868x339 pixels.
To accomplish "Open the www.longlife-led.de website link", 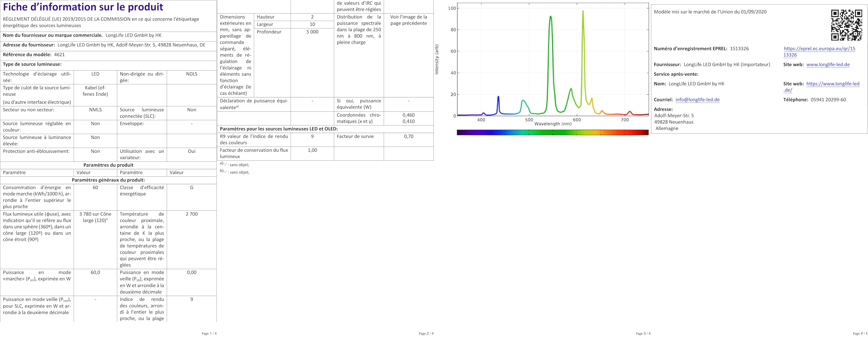I will tap(828, 65).
